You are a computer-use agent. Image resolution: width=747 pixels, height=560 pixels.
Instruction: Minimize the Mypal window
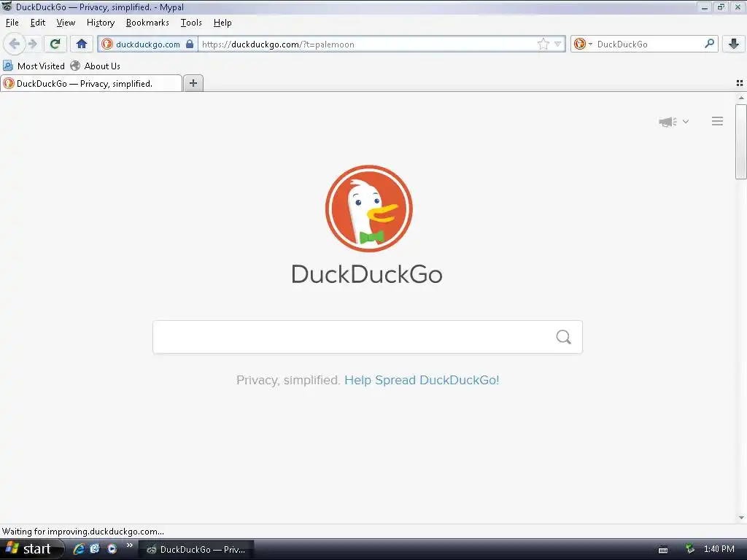(705, 7)
